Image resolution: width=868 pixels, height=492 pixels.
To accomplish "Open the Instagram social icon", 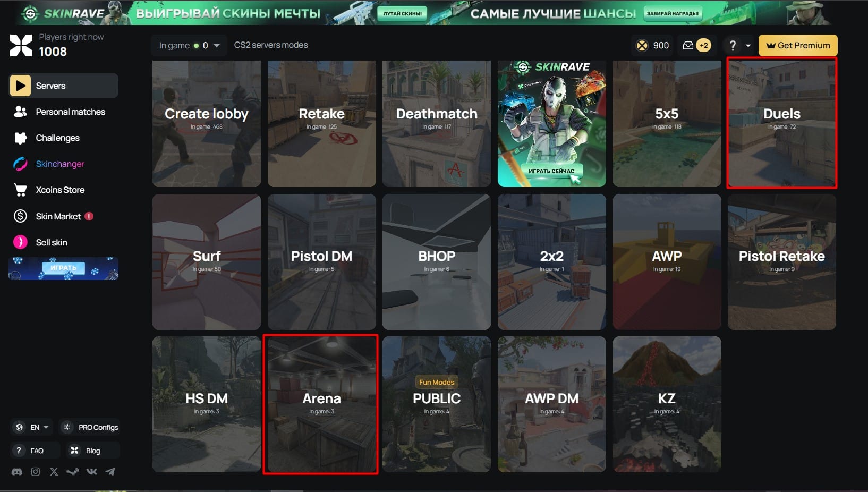I will (x=36, y=472).
